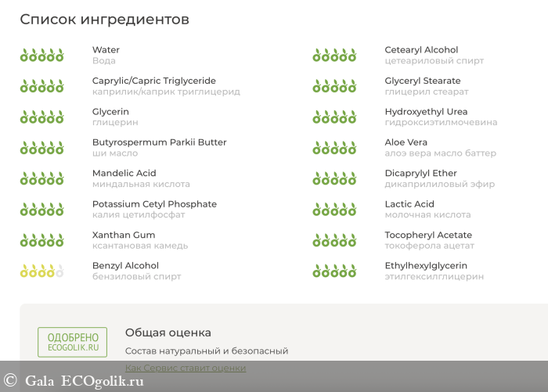Select the Tocopheryl Acetate ingredient name

click(x=428, y=235)
